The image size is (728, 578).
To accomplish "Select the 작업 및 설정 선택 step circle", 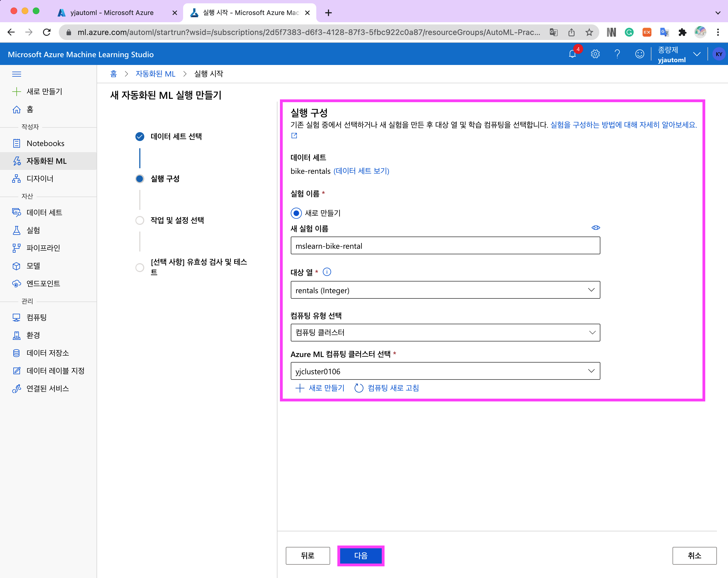I will coord(140,220).
